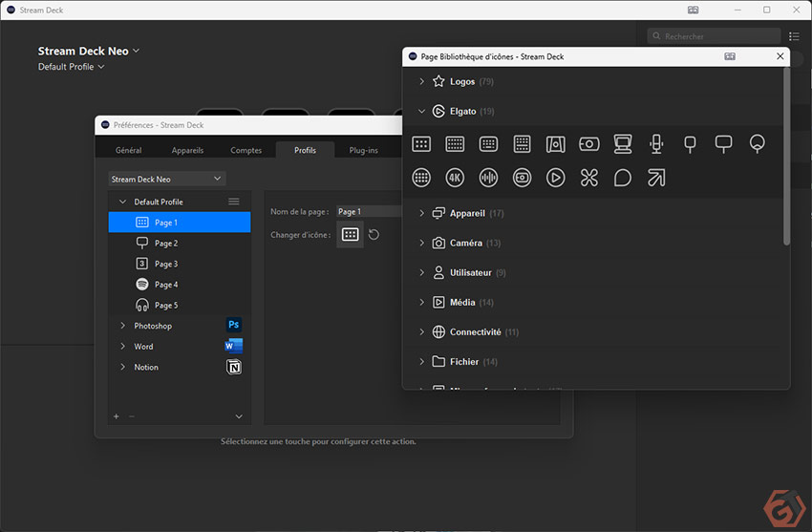The image size is (812, 532).
Task: Open the Stream Deck Neo combo box in Préférences
Action: [167, 179]
